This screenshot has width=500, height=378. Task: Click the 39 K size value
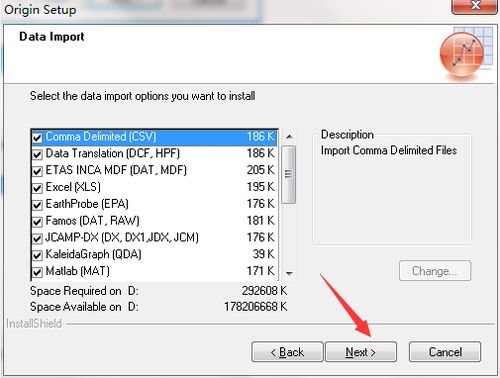[x=263, y=254]
